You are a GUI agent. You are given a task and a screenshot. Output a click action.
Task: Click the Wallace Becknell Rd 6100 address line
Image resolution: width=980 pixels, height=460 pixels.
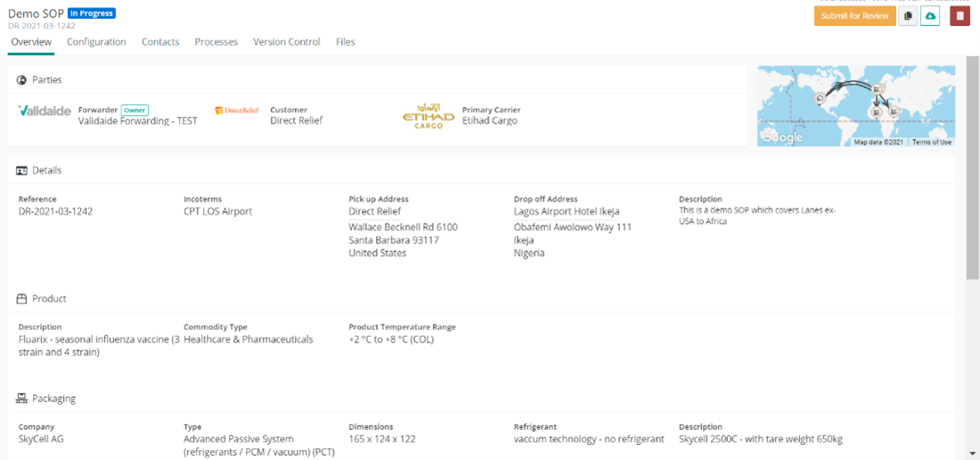coord(403,226)
